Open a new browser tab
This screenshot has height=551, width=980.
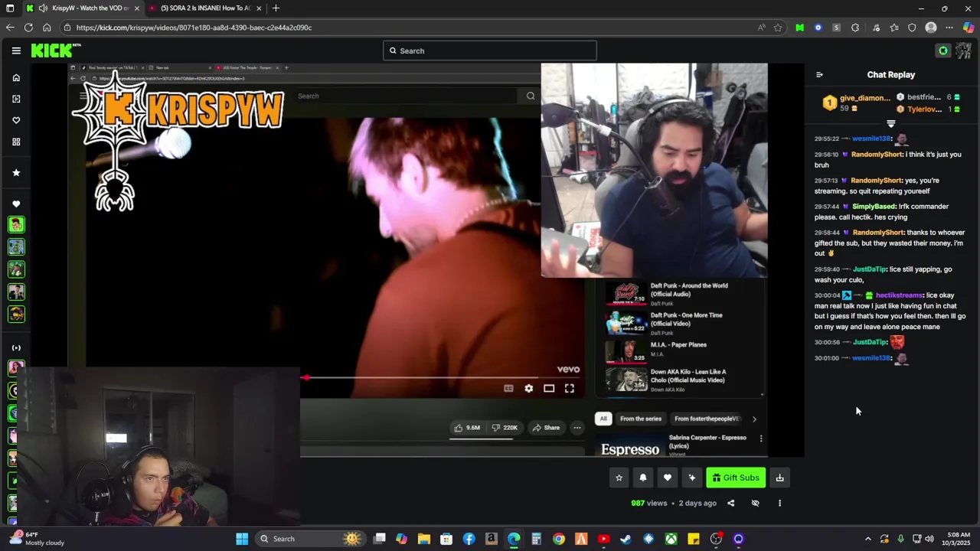click(x=276, y=8)
